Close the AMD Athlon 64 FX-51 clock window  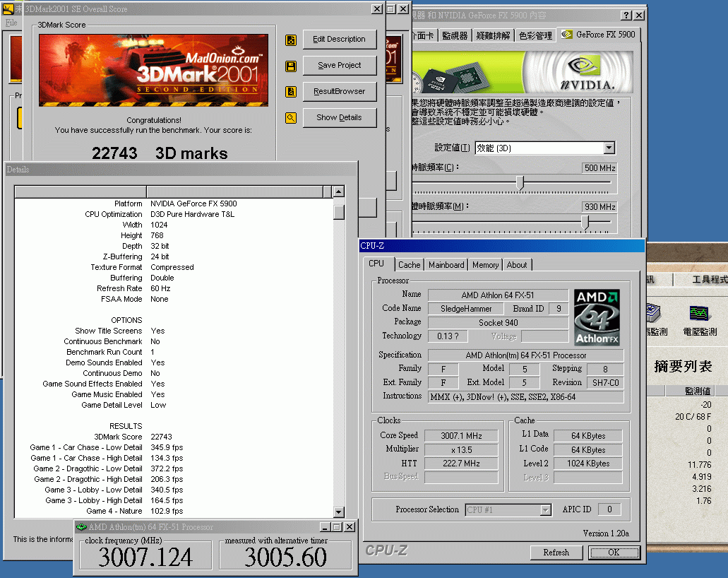pyautogui.click(x=350, y=527)
